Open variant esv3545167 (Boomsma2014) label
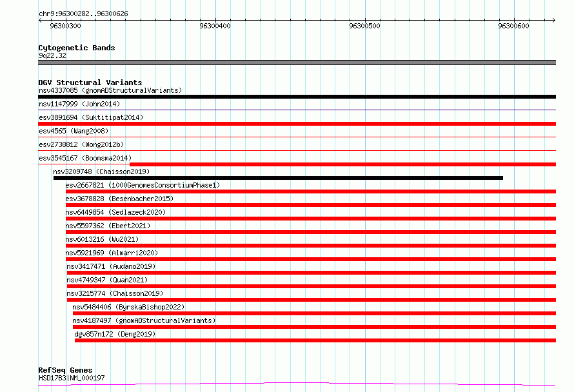The height and width of the screenshot is (392, 574). (85, 158)
